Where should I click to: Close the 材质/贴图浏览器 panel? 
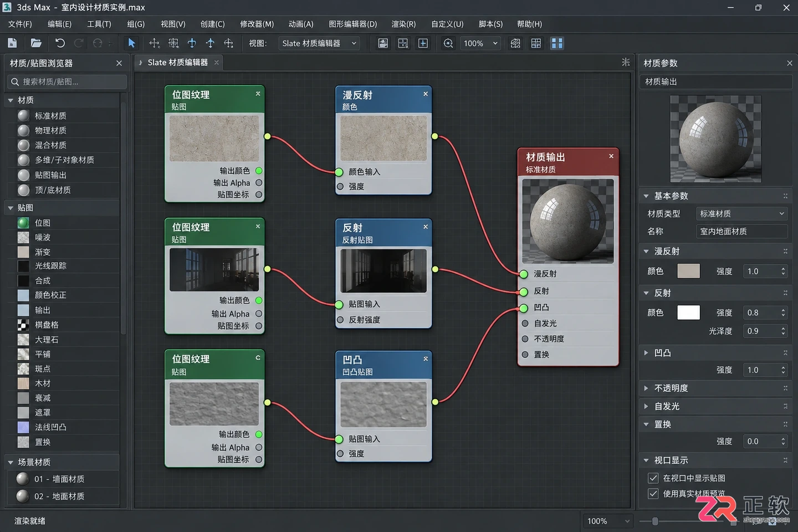(x=119, y=63)
